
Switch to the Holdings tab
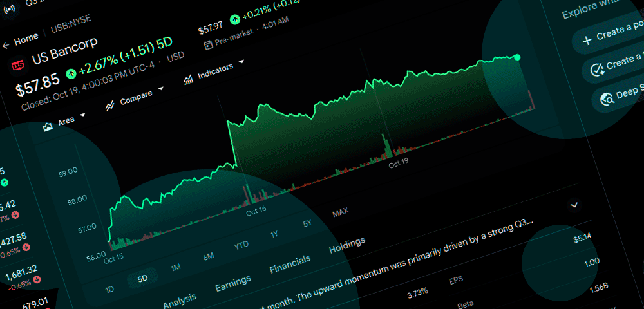pyautogui.click(x=347, y=245)
